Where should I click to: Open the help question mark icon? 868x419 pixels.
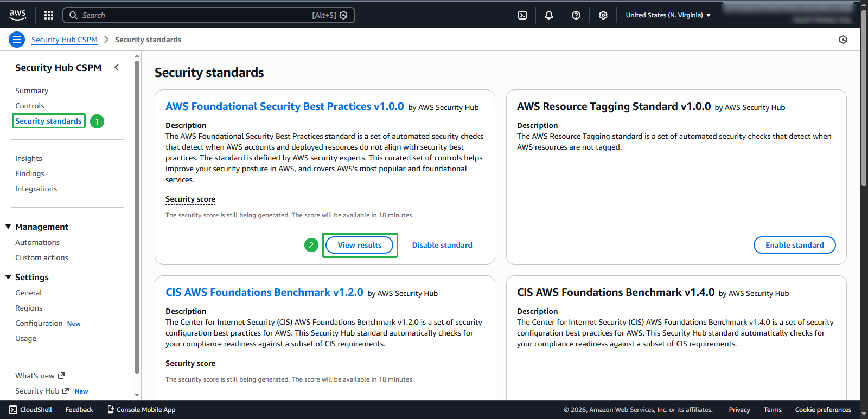point(576,15)
